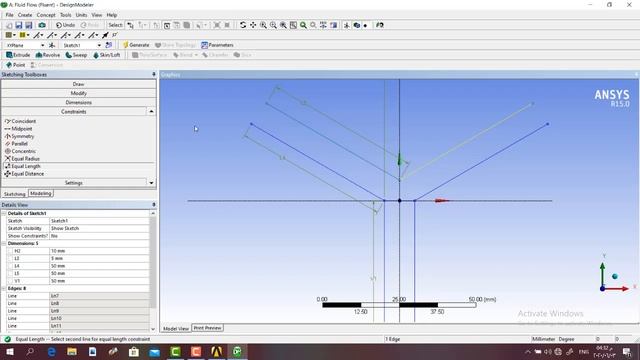The width and height of the screenshot is (640, 360).
Task: Click the Box Zoom icon
Action: click(x=273, y=25)
